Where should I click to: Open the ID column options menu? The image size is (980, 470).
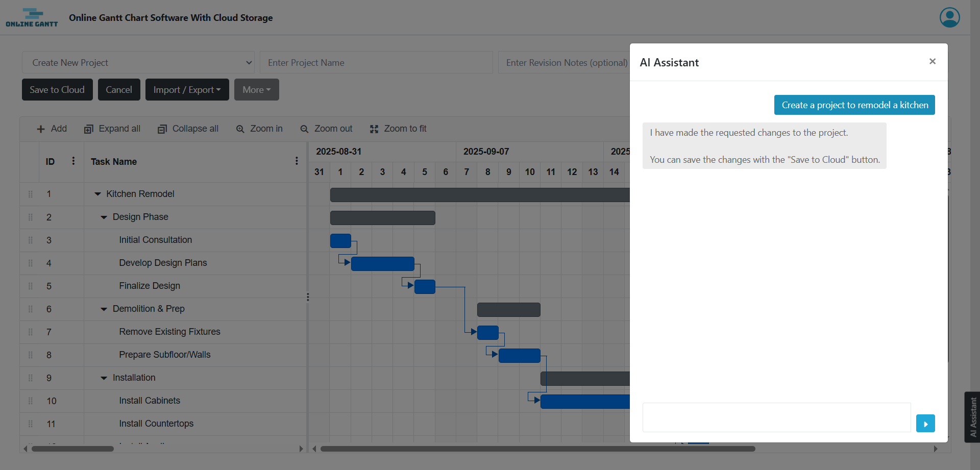point(73,161)
